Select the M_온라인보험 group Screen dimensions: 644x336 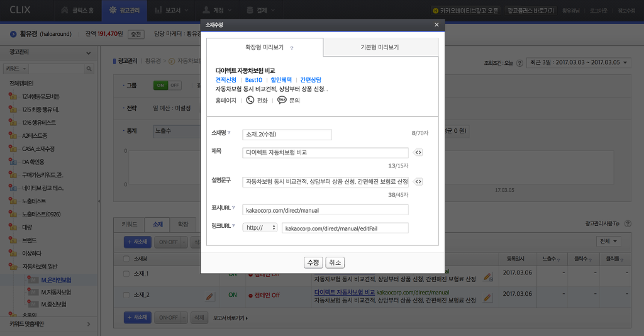[x=56, y=280]
